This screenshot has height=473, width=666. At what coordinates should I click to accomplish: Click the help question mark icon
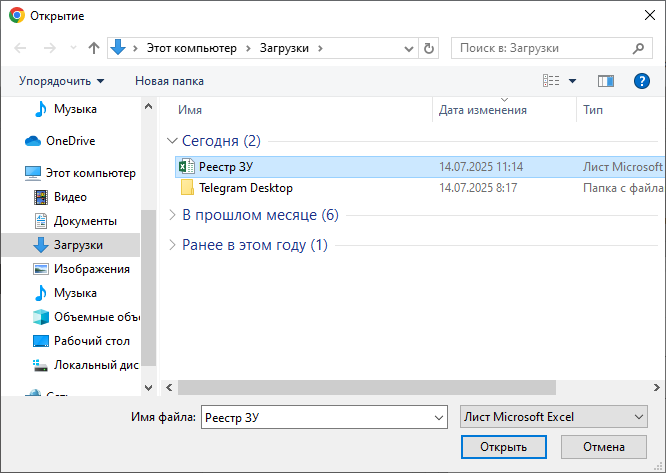tap(642, 81)
